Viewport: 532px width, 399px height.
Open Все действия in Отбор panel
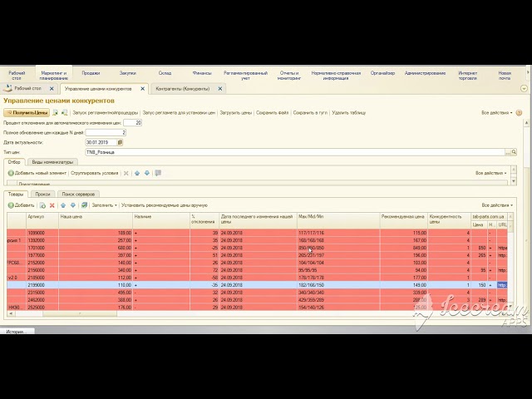[x=490, y=173]
